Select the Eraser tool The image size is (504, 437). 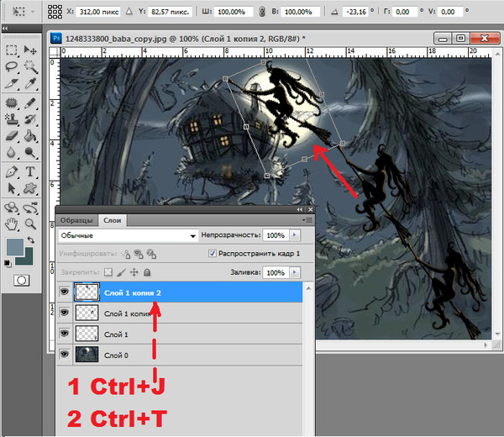click(12, 135)
